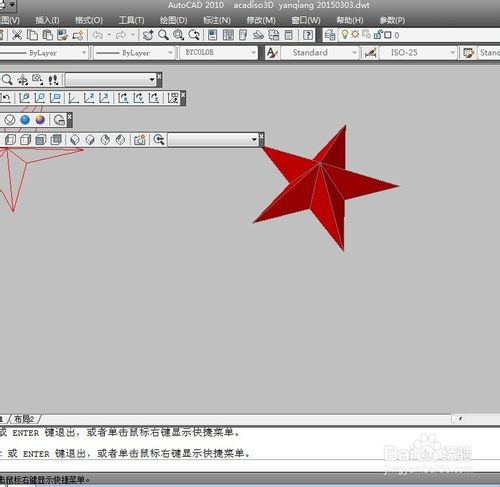Click the Table Style icon

pos(469,53)
